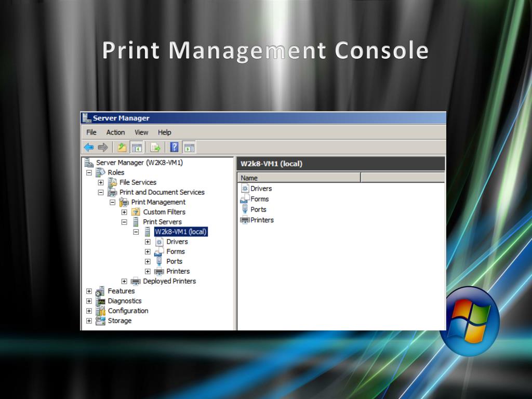This screenshot has width=532, height=399.
Task: Click the Drivers gear icon in tree
Action: [159, 242]
